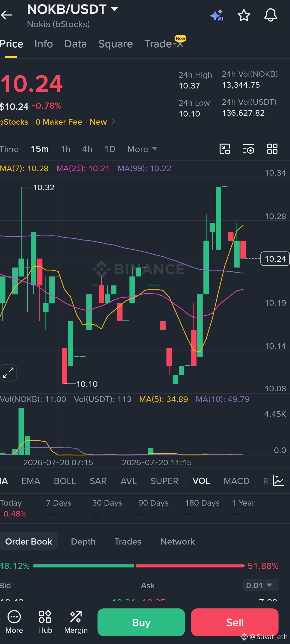Tap the red Sell button

point(235,622)
